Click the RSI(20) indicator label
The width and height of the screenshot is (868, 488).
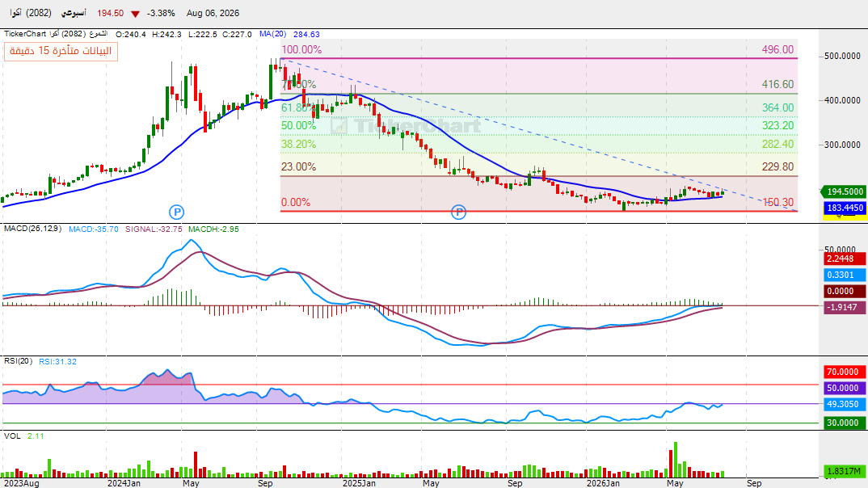[x=19, y=361]
